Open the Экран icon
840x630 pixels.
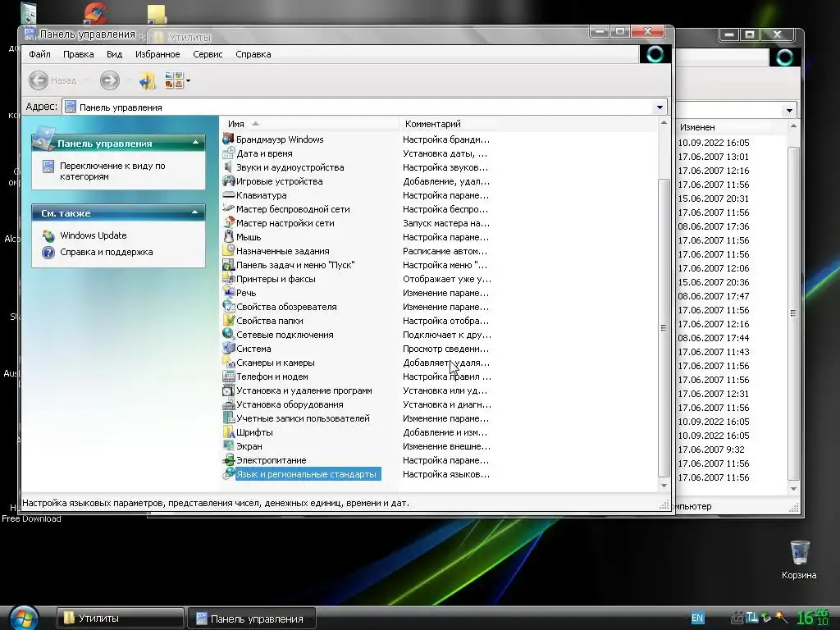pyautogui.click(x=228, y=445)
